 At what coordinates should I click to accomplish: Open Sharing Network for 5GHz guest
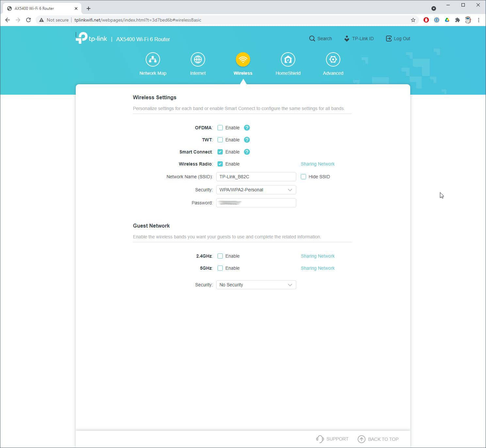coord(317,268)
